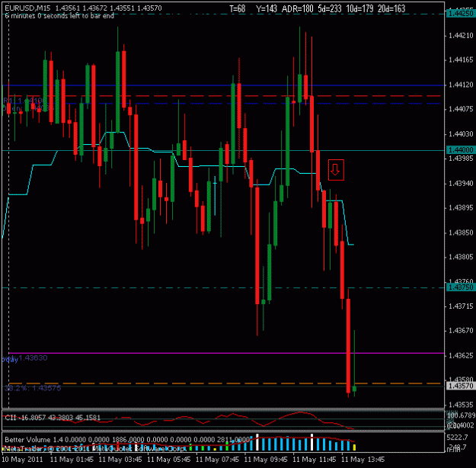Click the 5d=233 average range value
This screenshot has height=468, width=476.
coord(329,9)
